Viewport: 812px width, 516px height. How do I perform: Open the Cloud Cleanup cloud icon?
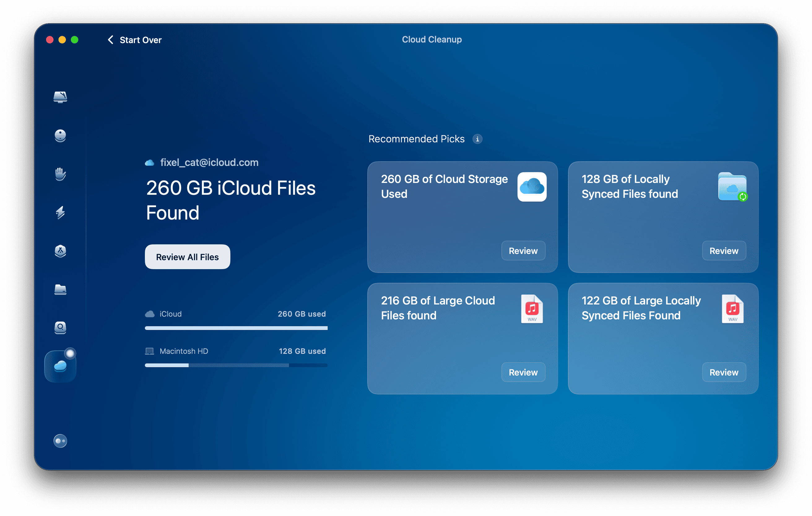tap(60, 365)
